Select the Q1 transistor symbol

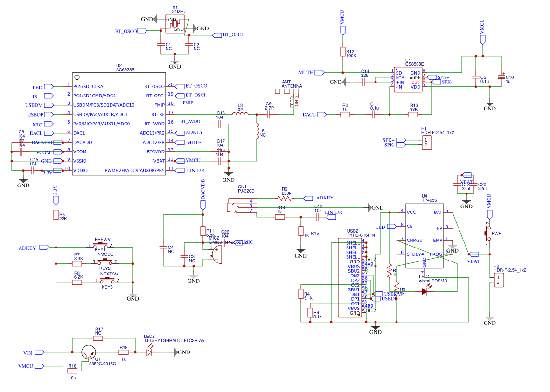pyautogui.click(x=89, y=352)
